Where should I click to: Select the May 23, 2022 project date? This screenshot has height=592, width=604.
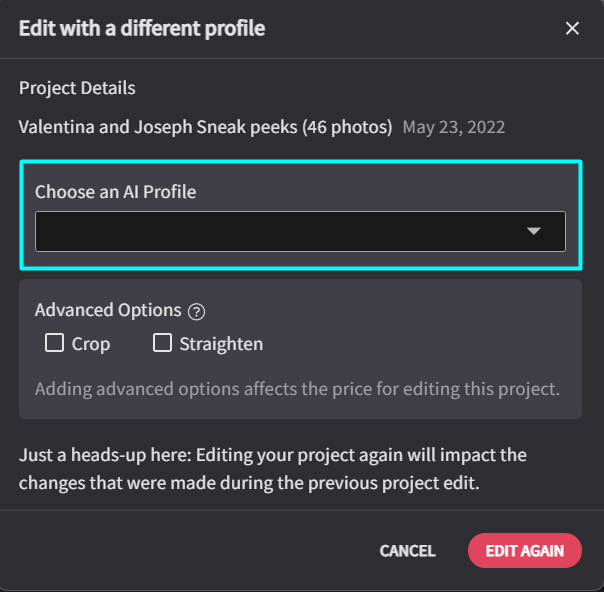coord(454,127)
